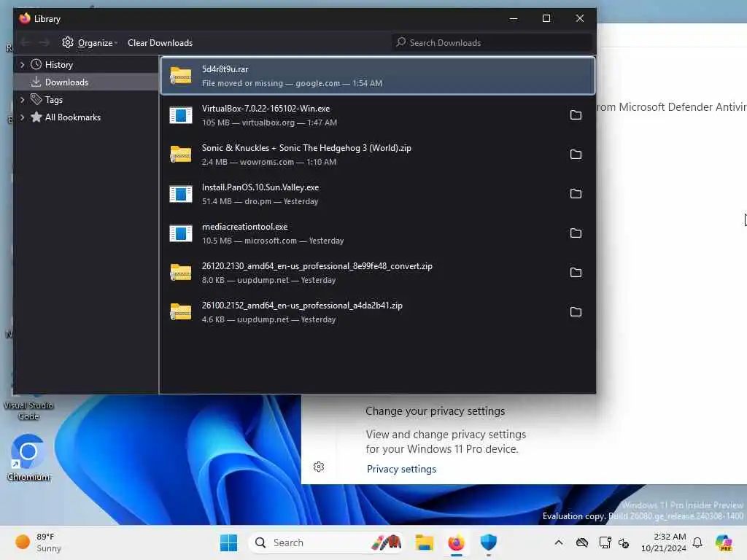
Task: Click the OneDrive cloud tray icon
Action: click(581, 542)
